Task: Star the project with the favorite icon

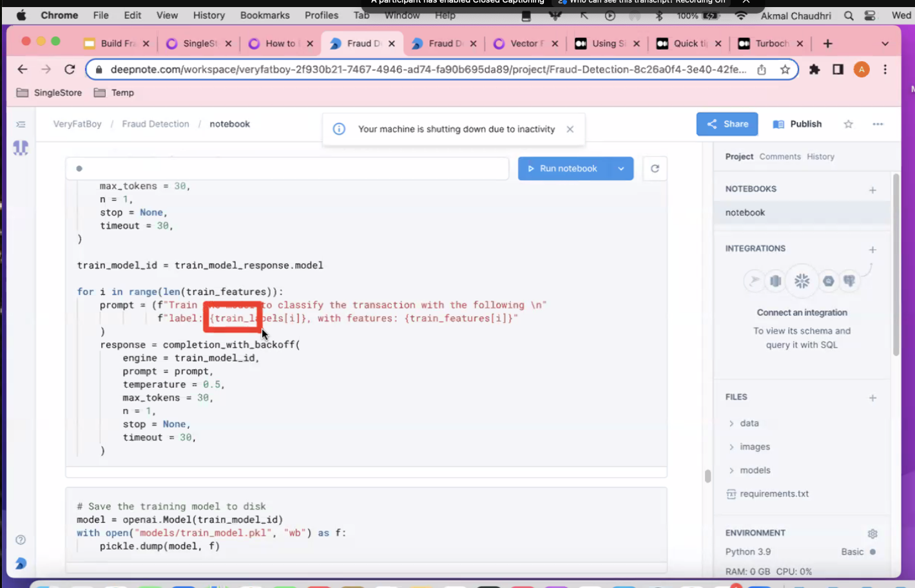Action: pos(848,124)
